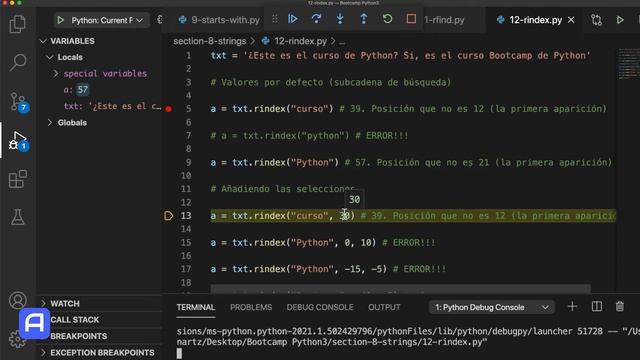The height and width of the screenshot is (360, 640).
Task: Step out of the function
Action: [x=364, y=19]
